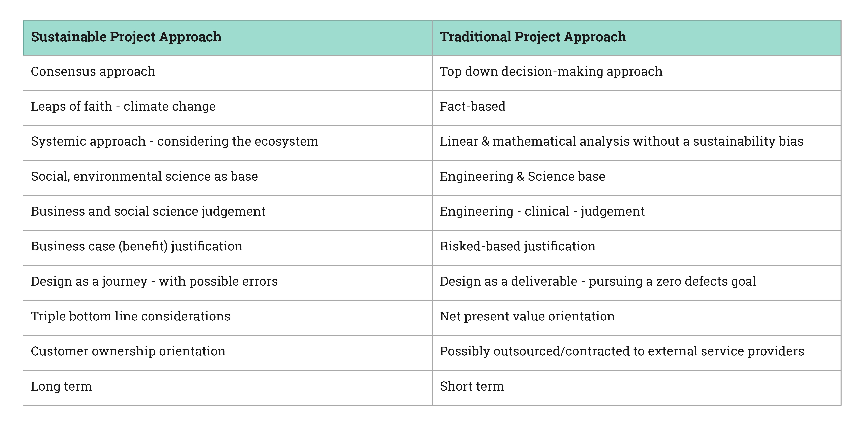
Task: Select the Design as a journey cell
Action: coord(154,282)
